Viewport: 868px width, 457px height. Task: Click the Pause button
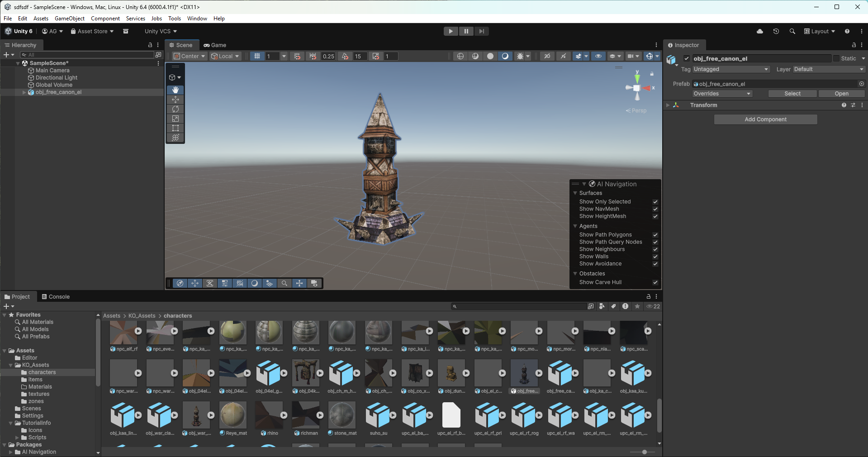466,31
